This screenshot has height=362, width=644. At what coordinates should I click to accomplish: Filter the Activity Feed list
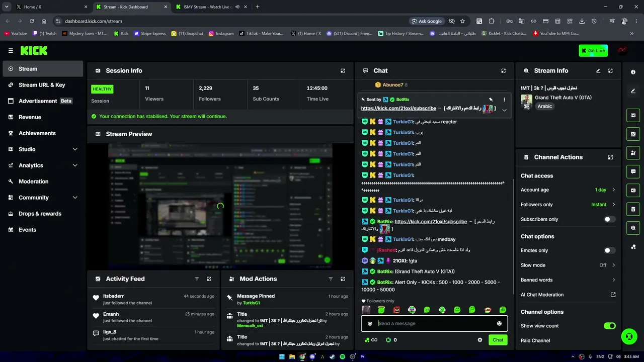pyautogui.click(x=197, y=279)
